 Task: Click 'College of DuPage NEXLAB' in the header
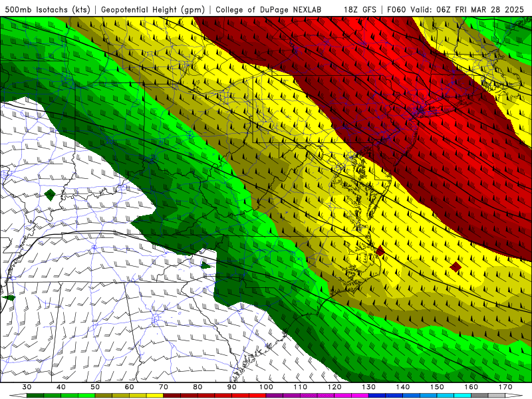[269, 9]
